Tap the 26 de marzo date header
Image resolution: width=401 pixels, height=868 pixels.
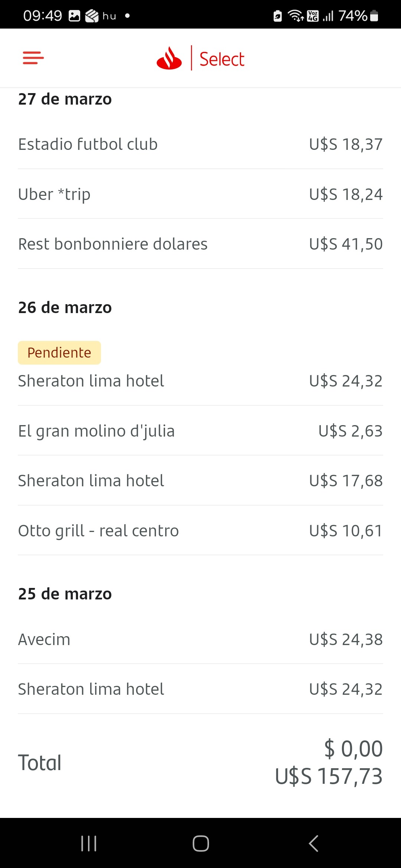[x=65, y=308]
